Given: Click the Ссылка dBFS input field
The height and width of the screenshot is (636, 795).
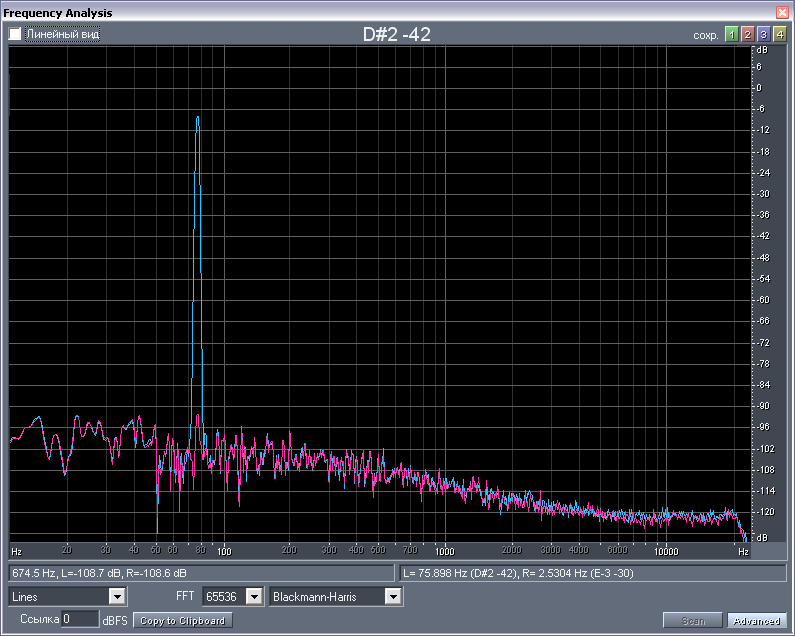Looking at the screenshot, I should coord(80,619).
